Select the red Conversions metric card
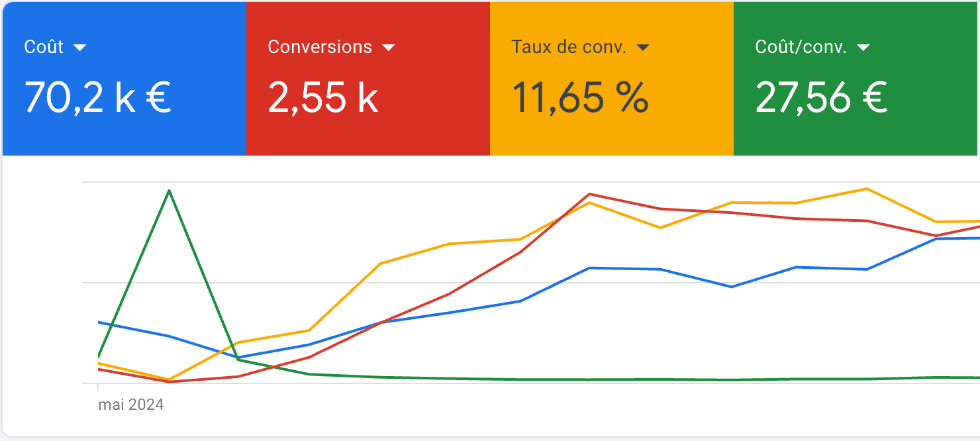Viewport: 980px width, 441px height. 367,77
